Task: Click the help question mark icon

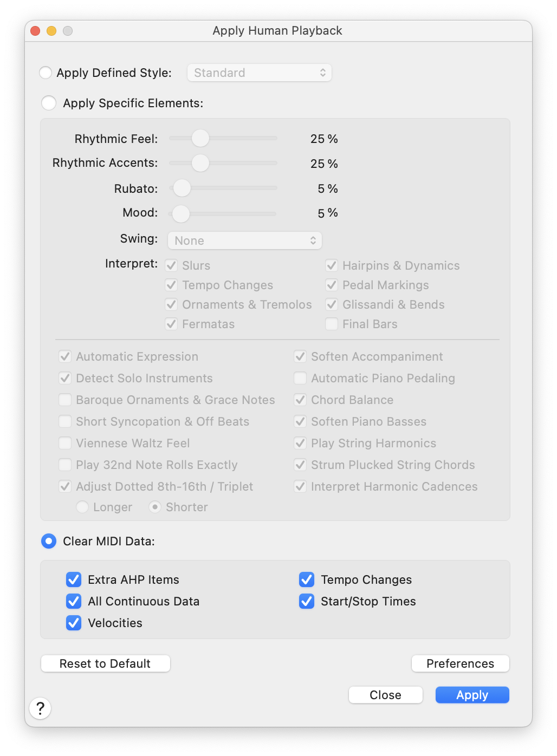Action: (40, 708)
